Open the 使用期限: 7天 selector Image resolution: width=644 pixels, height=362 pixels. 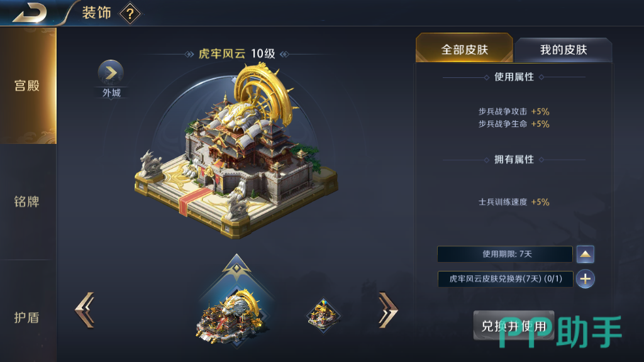[x=505, y=254]
